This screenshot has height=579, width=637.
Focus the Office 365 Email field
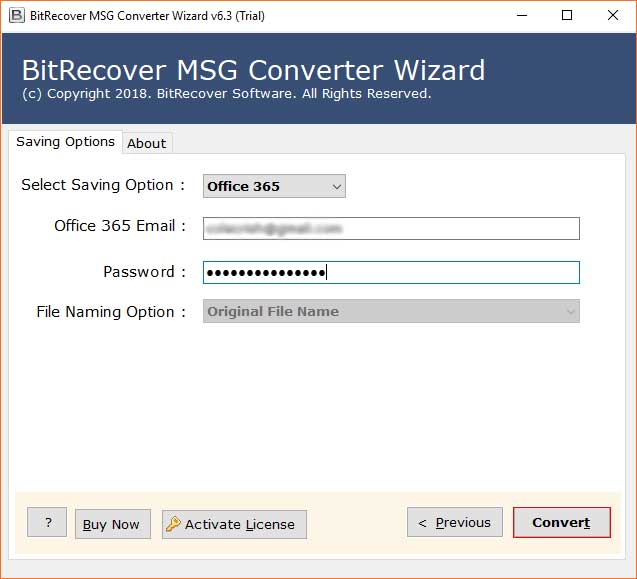coord(391,228)
